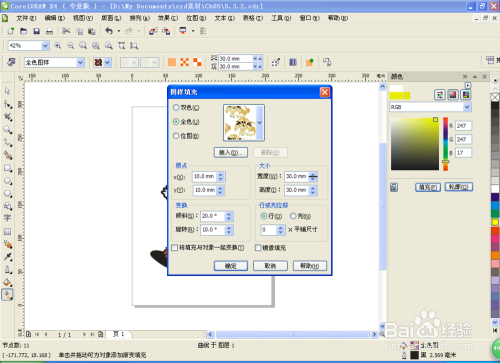Viewport: 500px width, 363px height.
Task: Open the 文本 menu
Action: point(225,18)
